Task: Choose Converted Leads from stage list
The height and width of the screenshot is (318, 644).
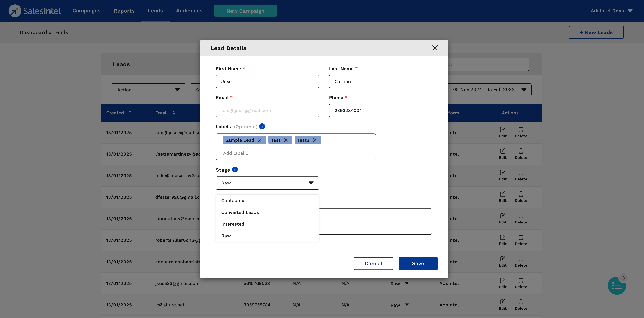Action: 240,212
